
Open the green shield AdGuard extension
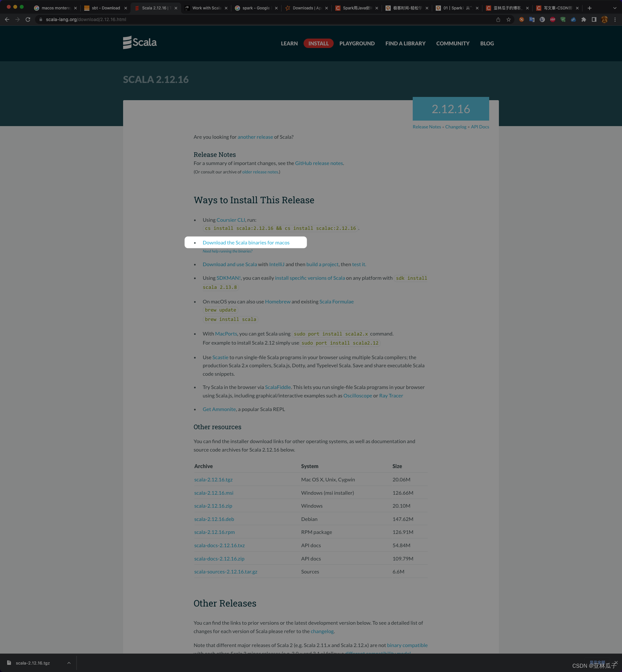coord(563,19)
